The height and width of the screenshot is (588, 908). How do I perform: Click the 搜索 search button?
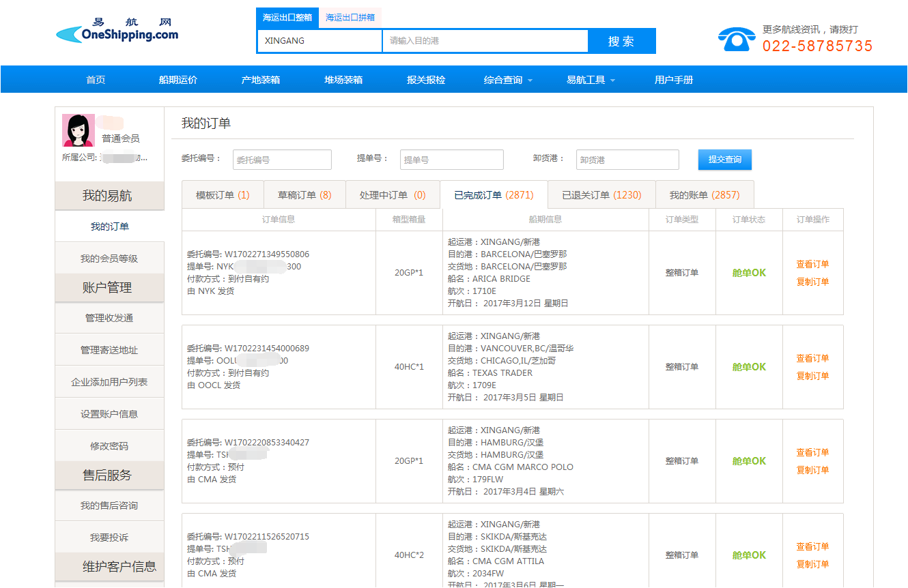coord(621,41)
